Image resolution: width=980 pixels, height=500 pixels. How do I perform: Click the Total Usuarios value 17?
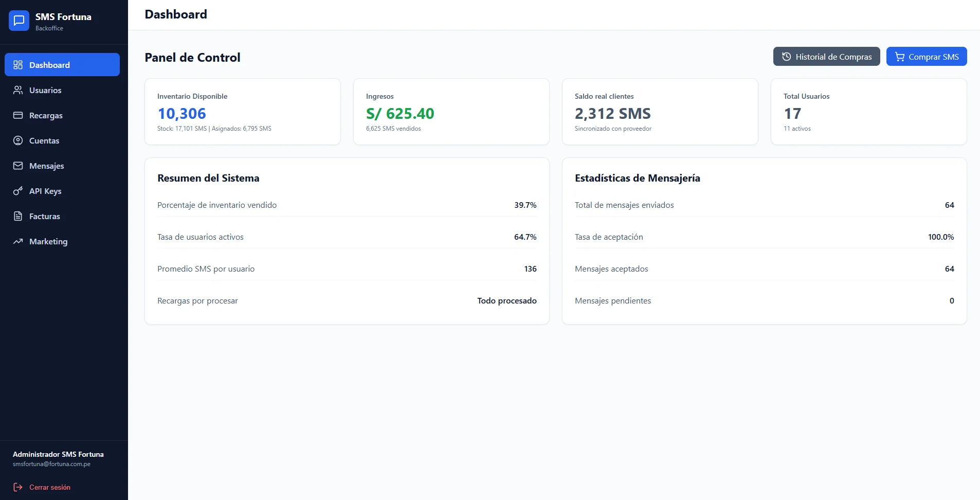tap(792, 113)
